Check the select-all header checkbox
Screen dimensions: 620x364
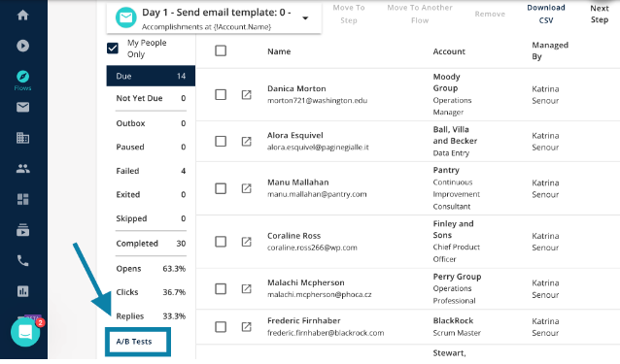point(221,50)
